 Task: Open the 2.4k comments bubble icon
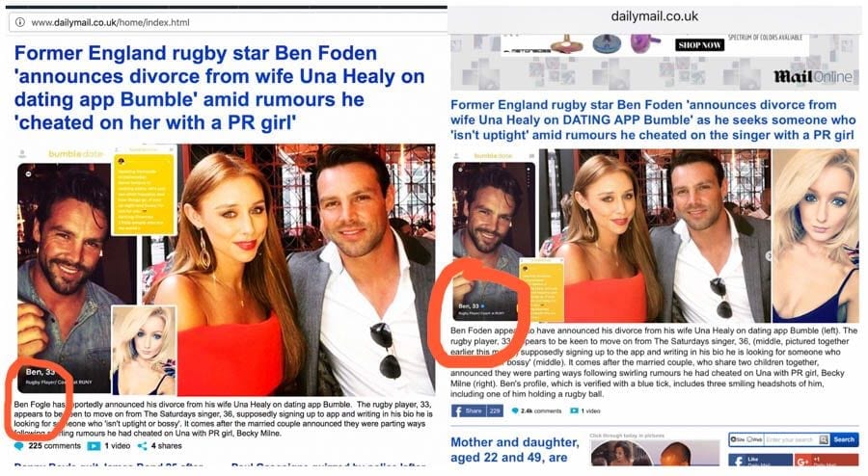pos(515,410)
